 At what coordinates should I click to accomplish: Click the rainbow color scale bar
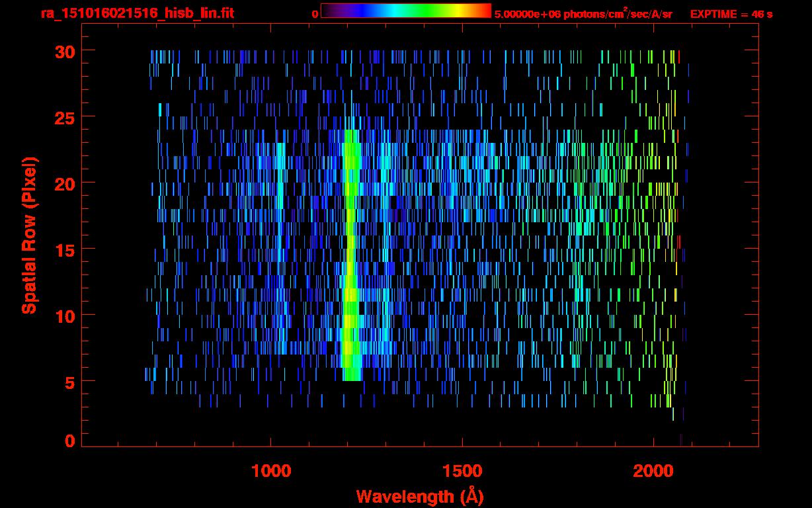pos(406,11)
